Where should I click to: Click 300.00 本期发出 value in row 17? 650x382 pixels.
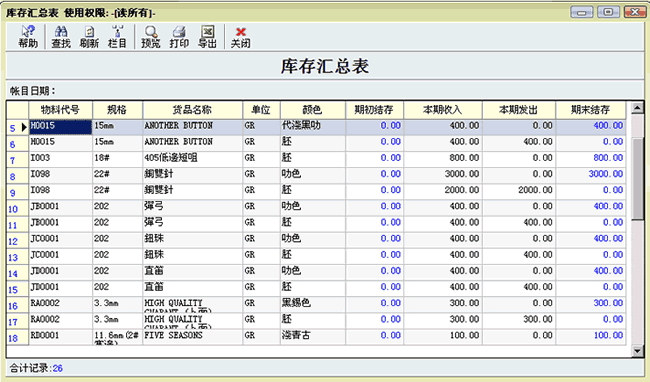[519, 321]
